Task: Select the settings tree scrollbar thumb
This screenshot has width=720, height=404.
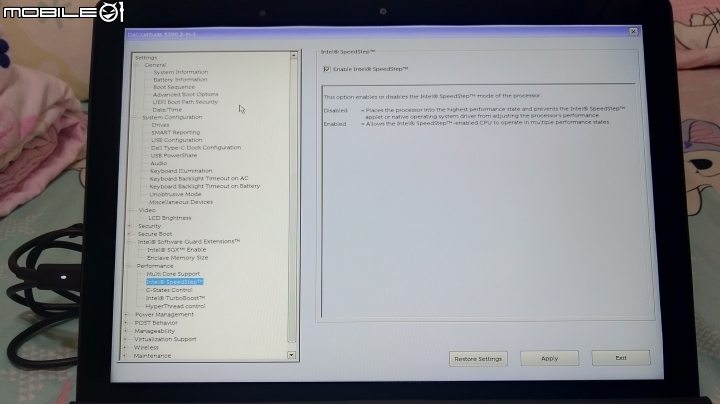Action: click(x=292, y=201)
